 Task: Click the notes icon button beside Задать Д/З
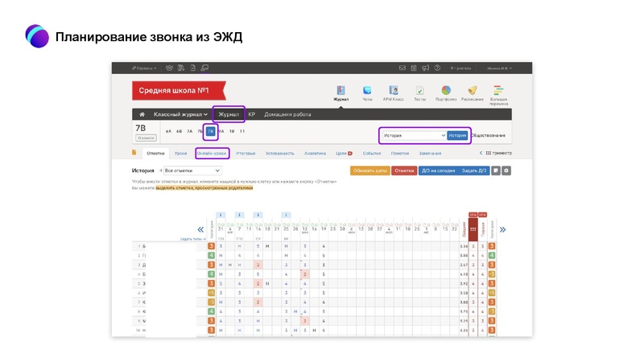(496, 171)
